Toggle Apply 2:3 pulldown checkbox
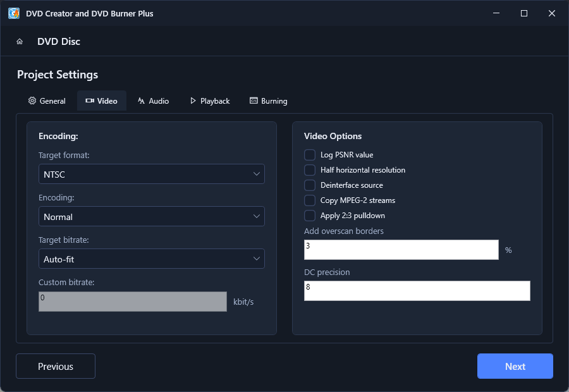 [x=310, y=216]
